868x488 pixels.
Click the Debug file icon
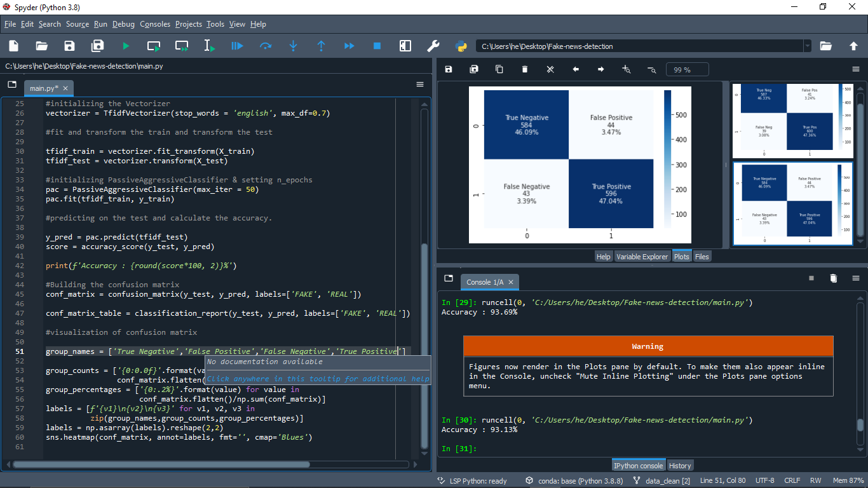pos(237,46)
